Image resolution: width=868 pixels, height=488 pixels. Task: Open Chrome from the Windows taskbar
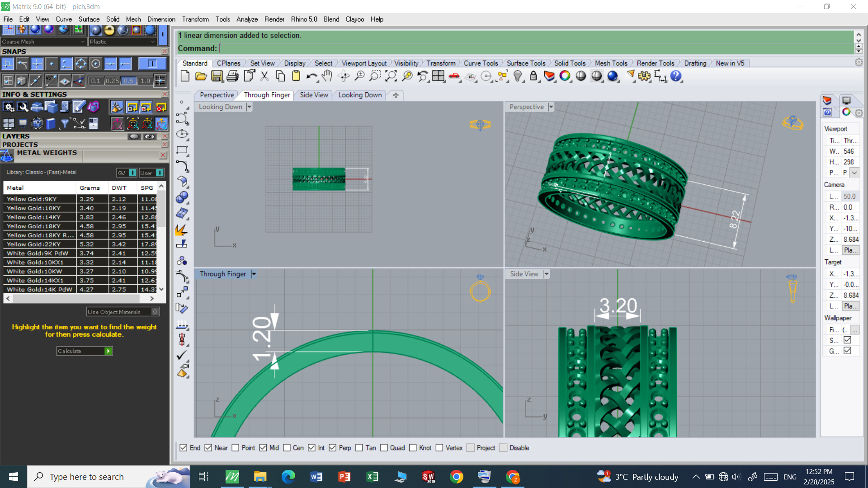pos(457,477)
